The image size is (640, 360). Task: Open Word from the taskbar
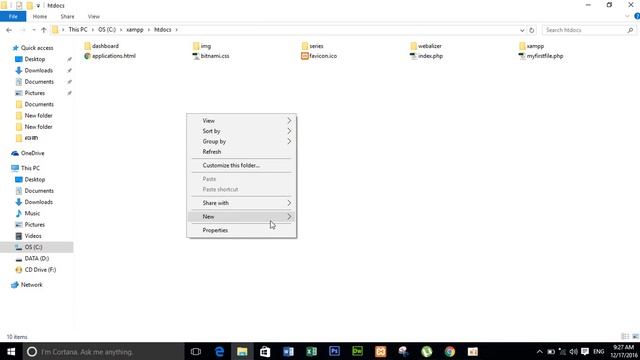click(x=288, y=351)
